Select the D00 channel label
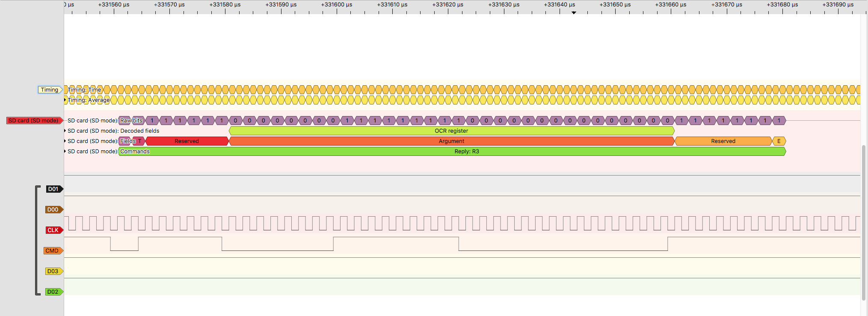The width and height of the screenshot is (868, 316). coord(54,209)
